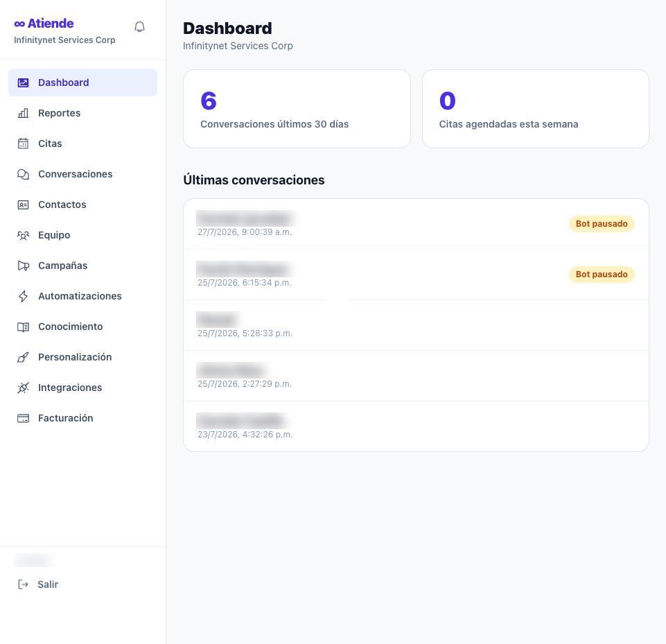Image resolution: width=666 pixels, height=644 pixels.
Task: Click Infinitynet Services Corp under Dashboard title
Action: coord(238,46)
